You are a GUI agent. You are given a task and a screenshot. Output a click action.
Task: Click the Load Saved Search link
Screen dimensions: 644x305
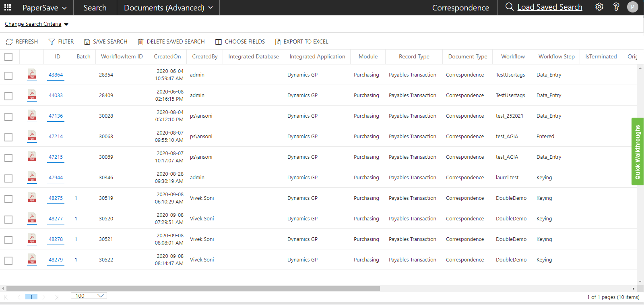(x=549, y=7)
